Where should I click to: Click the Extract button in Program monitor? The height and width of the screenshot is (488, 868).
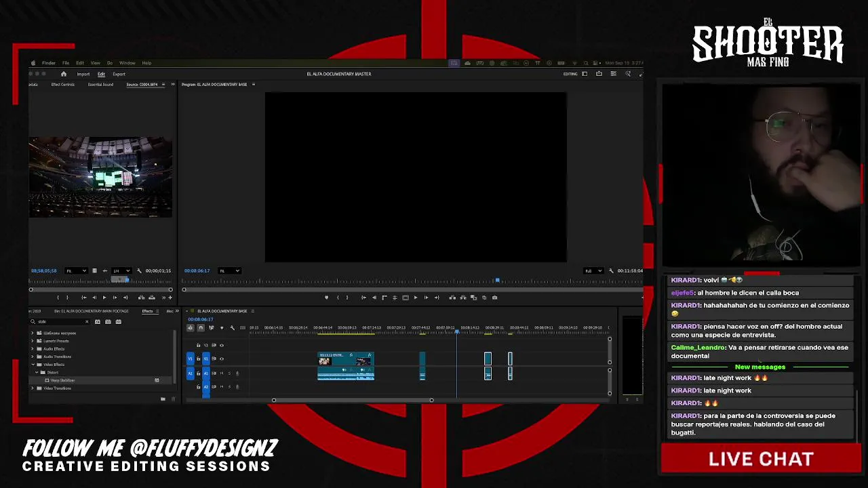point(463,298)
